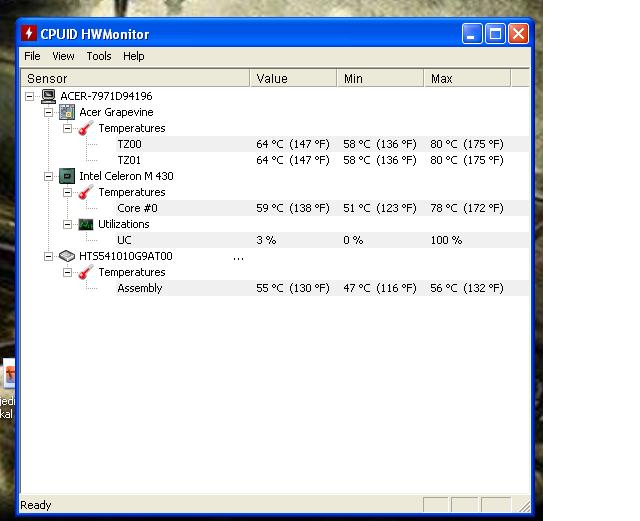Click UC max value 100 %
This screenshot has height=521, width=640.
click(x=446, y=240)
